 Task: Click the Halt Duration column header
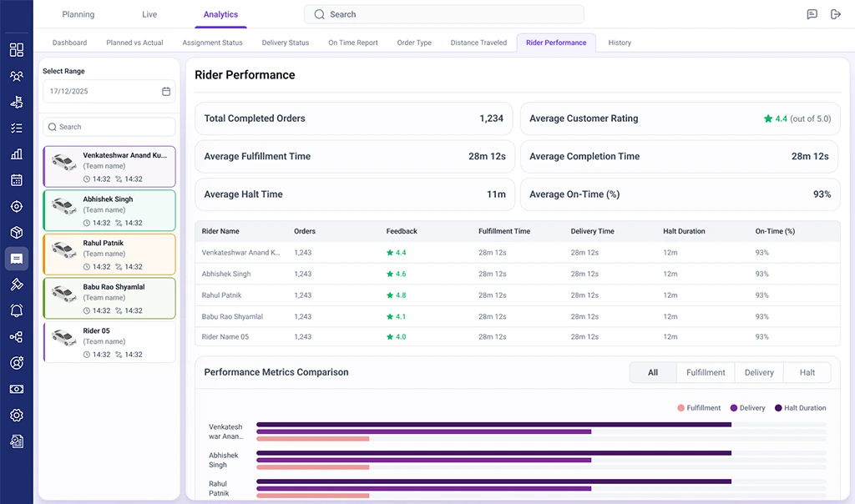tap(684, 231)
